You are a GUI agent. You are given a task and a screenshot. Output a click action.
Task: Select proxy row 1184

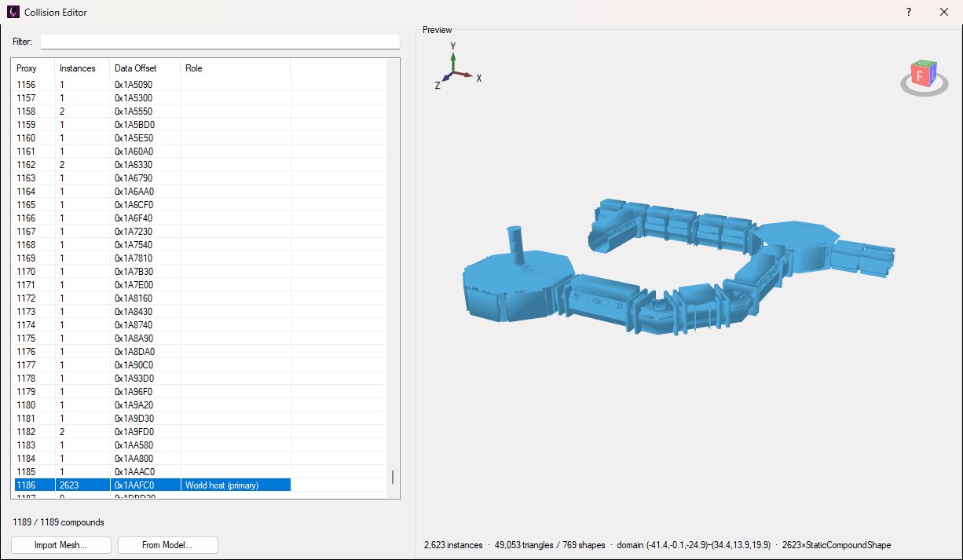click(x=152, y=459)
